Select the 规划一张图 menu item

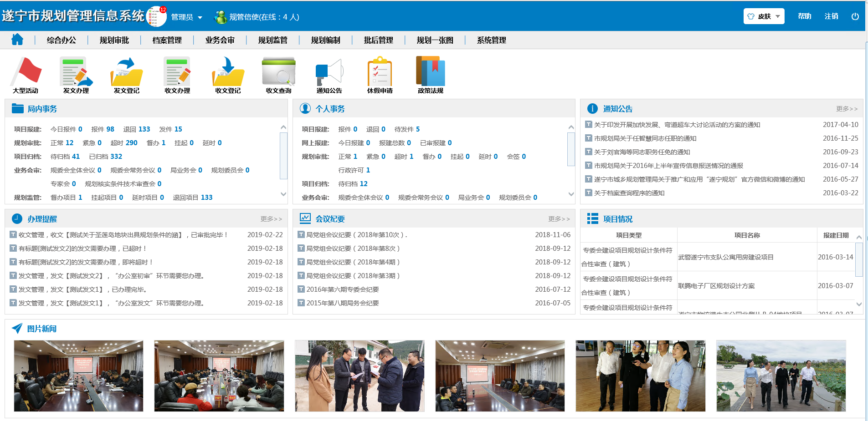pyautogui.click(x=435, y=41)
